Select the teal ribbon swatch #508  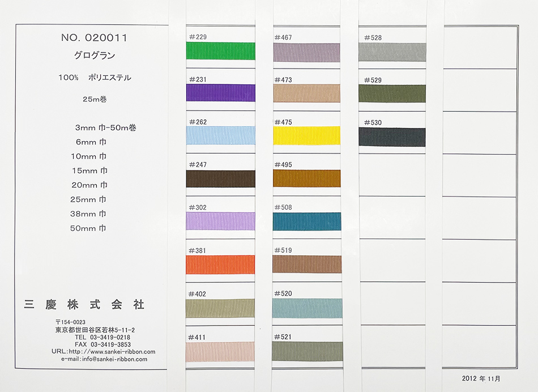pyautogui.click(x=307, y=221)
